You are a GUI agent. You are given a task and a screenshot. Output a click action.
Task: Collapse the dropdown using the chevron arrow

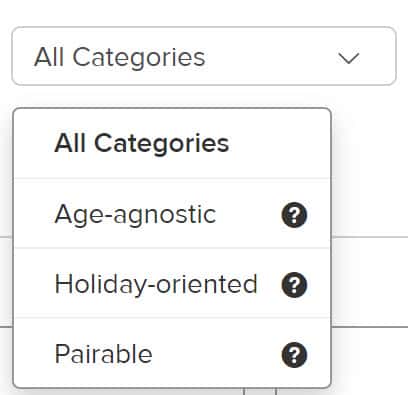click(349, 58)
